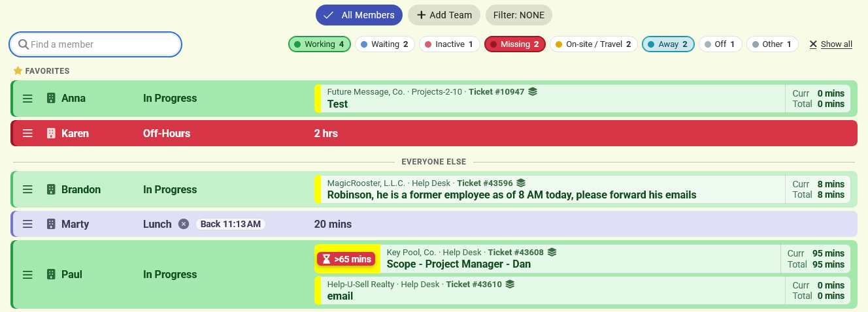Image resolution: width=868 pixels, height=312 pixels.
Task: Click the member name Paul
Action: pos(72,275)
